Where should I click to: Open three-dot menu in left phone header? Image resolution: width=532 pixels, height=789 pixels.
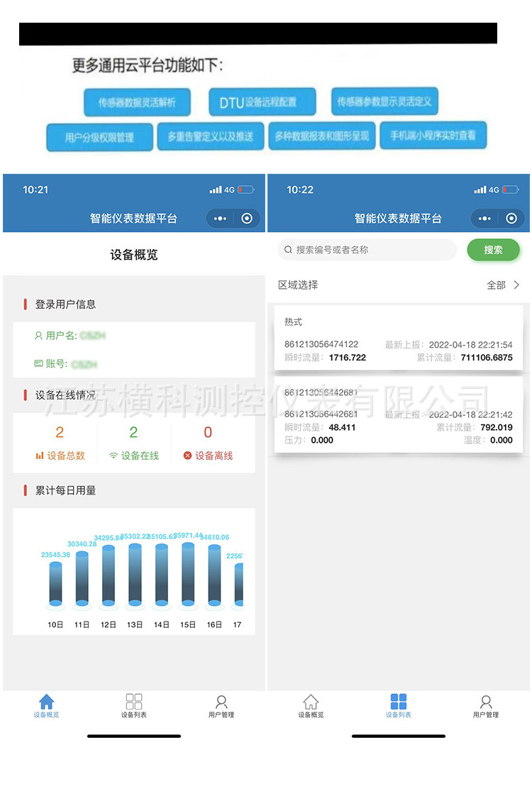pos(220,219)
